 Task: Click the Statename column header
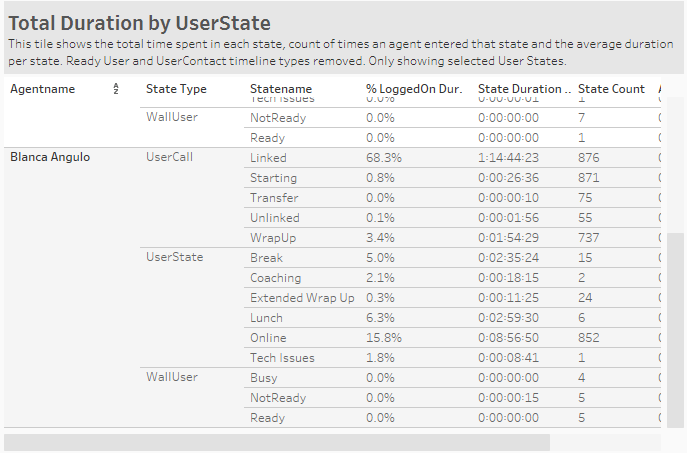[281, 89]
